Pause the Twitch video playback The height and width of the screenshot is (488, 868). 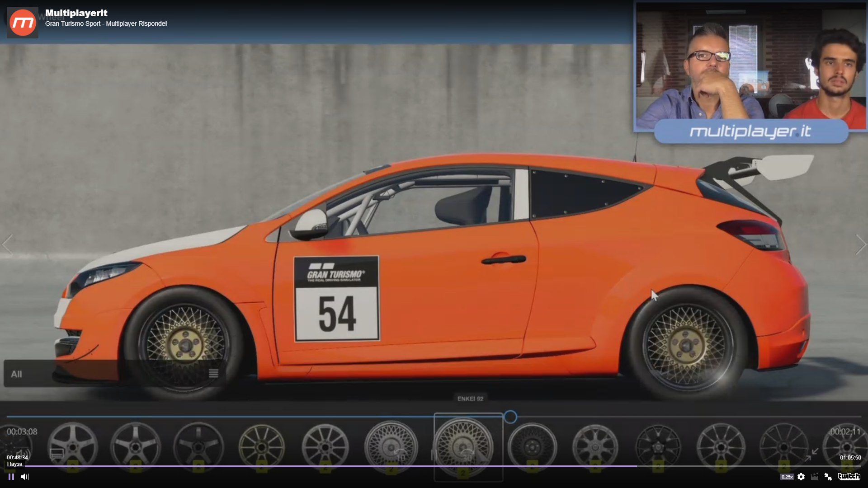[x=11, y=477]
